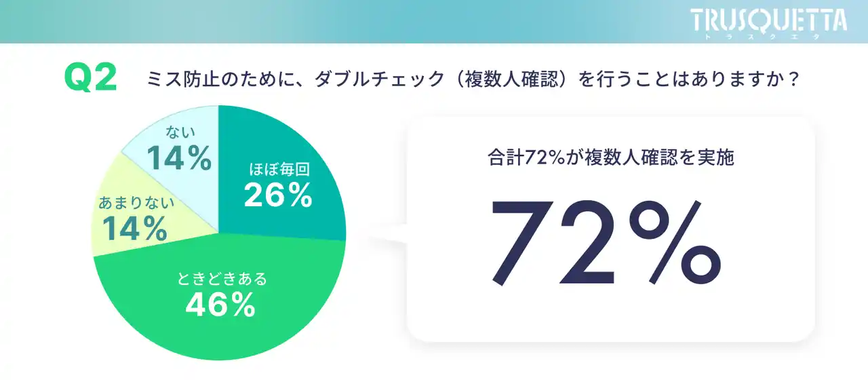Image resolution: width=868 pixels, height=380 pixels.
Task: Click the トラスクエタ katakana under the logo
Action: tap(768, 37)
